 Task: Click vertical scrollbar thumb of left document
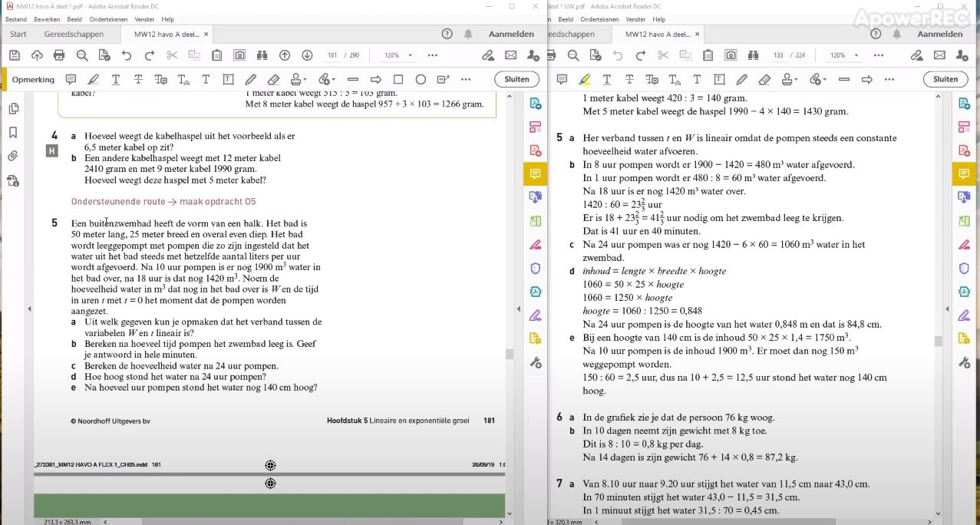click(x=509, y=354)
